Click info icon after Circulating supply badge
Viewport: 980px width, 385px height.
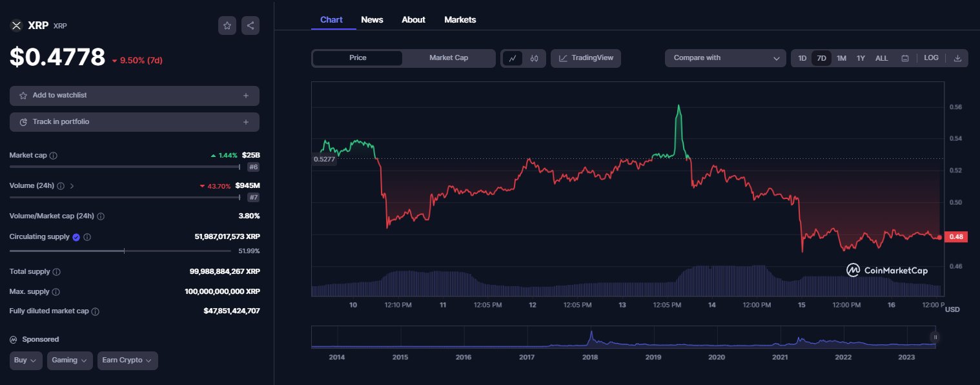(87, 237)
